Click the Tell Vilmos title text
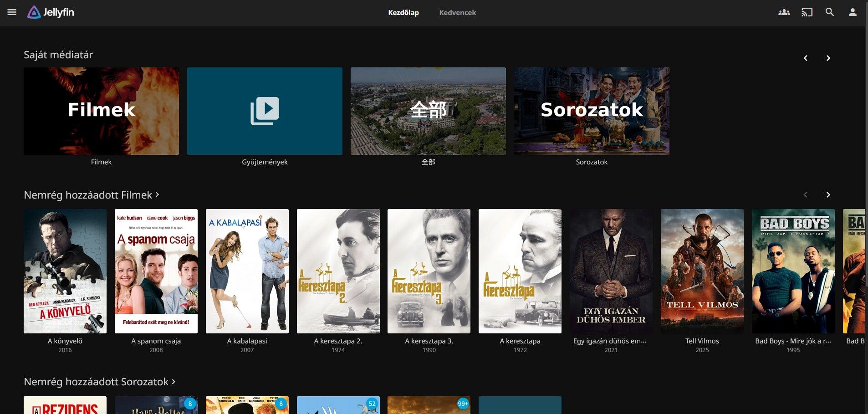 702,341
